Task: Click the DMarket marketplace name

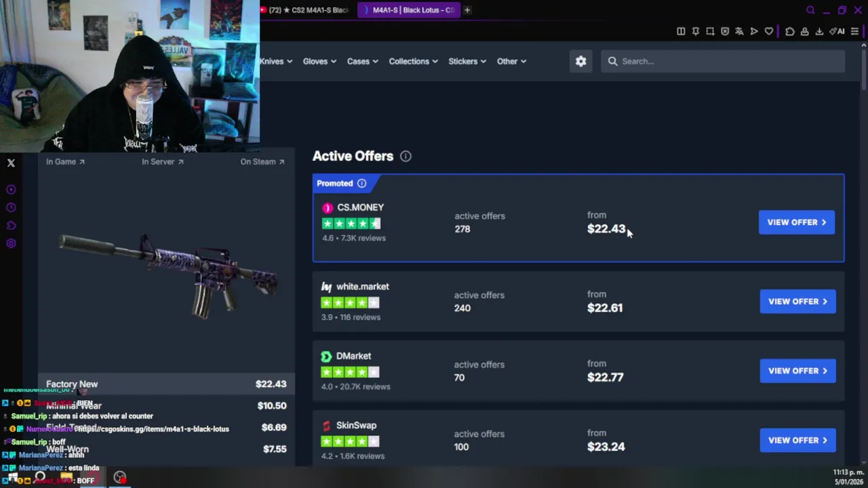Action: pos(353,356)
